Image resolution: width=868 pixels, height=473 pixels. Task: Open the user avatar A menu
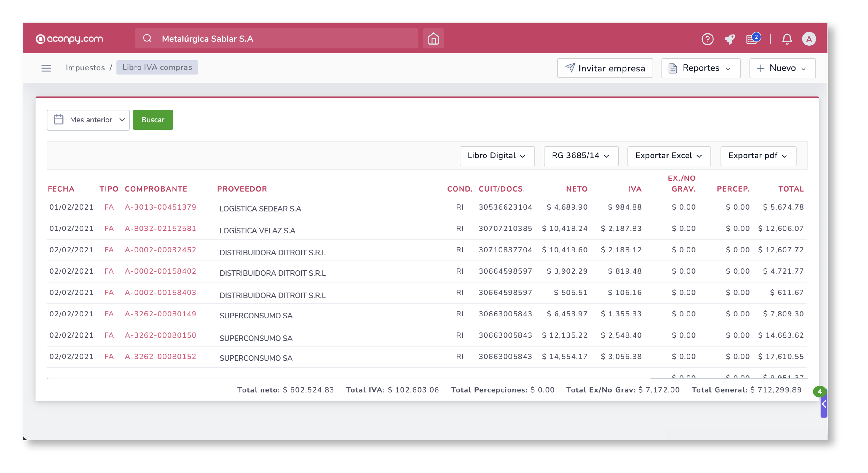coord(809,39)
